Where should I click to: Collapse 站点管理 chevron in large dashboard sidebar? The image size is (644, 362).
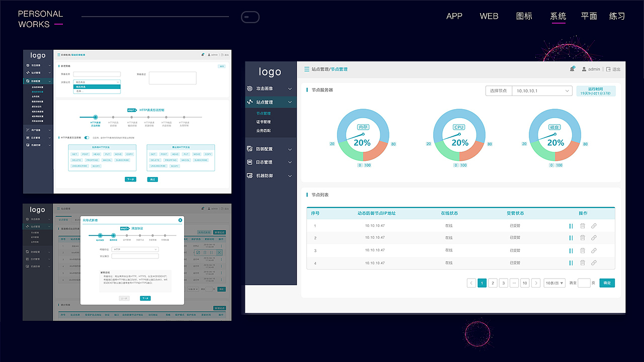click(x=290, y=103)
